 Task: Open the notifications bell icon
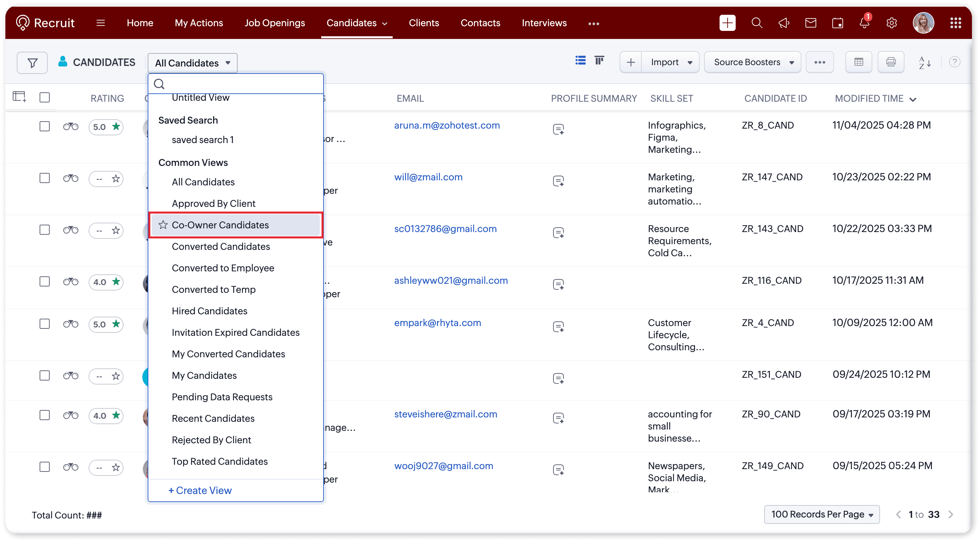(864, 23)
